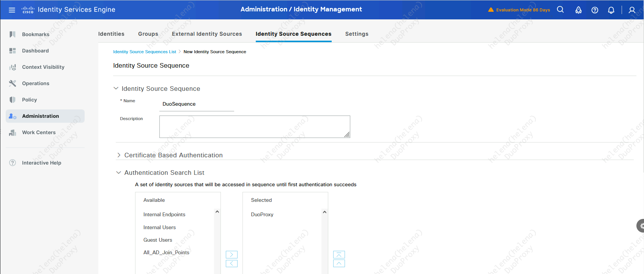Open the user profile icon
Screen dimensions: 644x274
632,10
